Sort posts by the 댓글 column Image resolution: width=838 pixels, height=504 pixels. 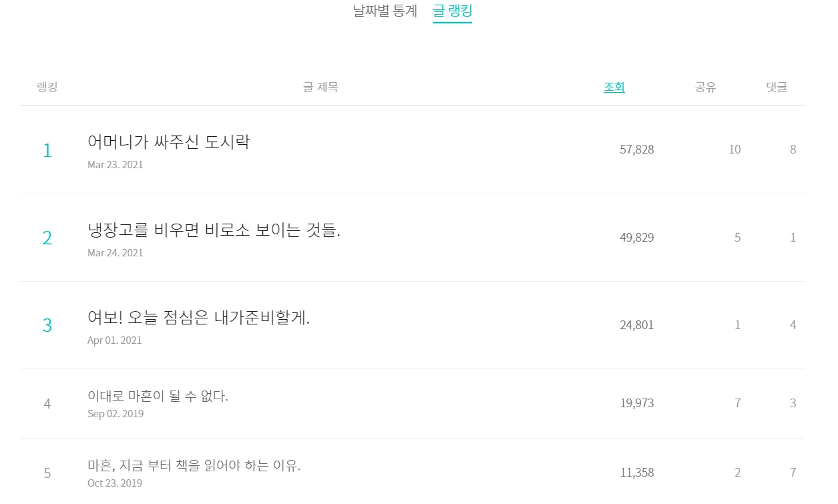click(777, 86)
